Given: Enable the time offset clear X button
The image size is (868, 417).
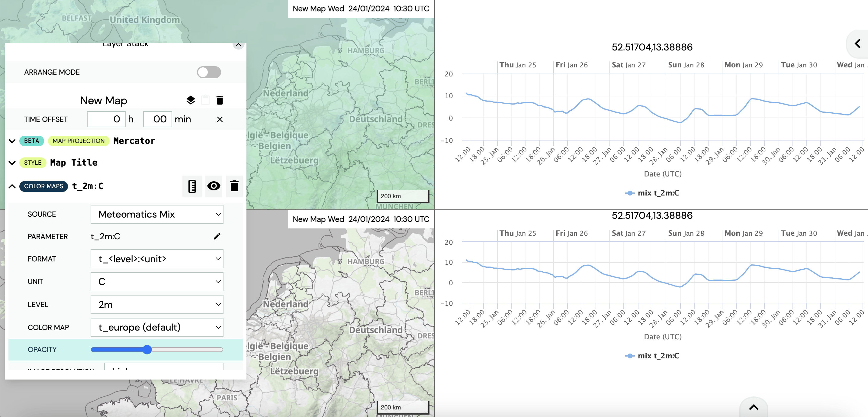Looking at the screenshot, I should pyautogui.click(x=220, y=119).
